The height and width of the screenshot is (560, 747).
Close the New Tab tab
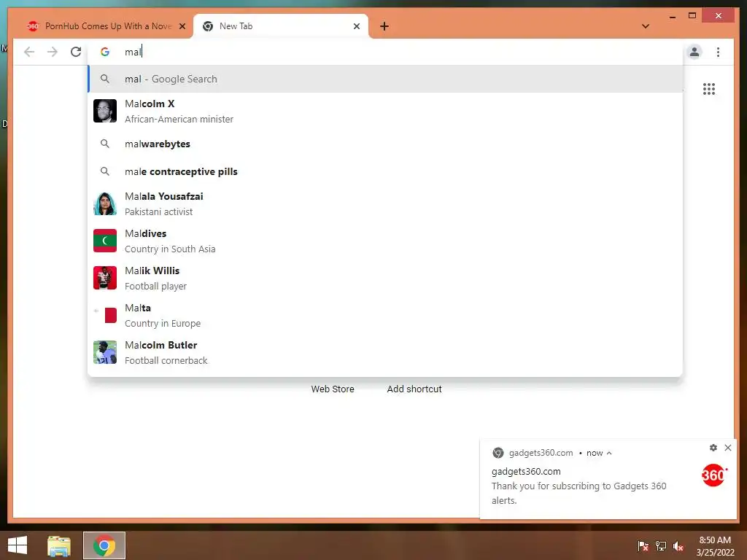tap(356, 26)
